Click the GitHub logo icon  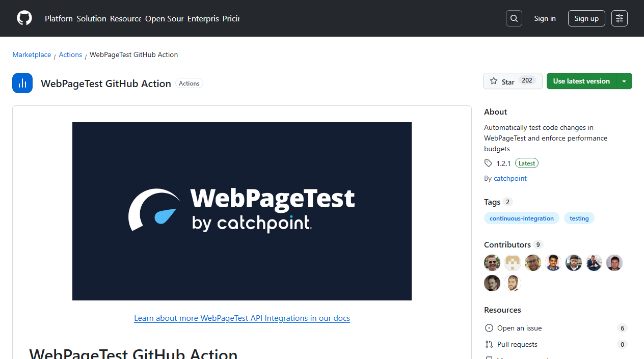24,18
